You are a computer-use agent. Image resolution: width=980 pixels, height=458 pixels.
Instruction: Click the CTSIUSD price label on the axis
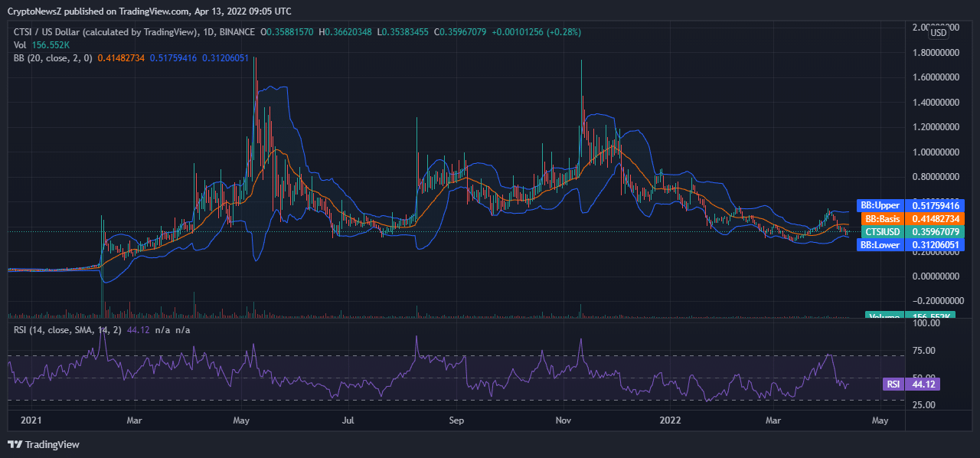click(882, 232)
